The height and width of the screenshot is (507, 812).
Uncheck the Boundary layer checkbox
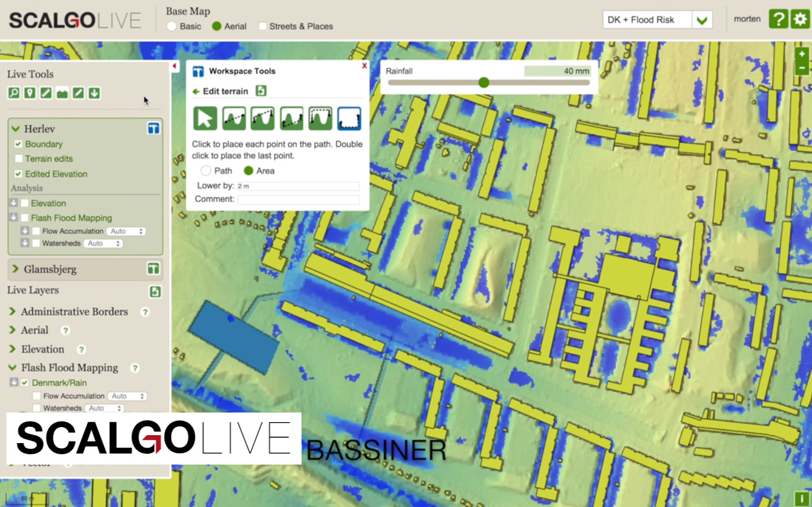[x=19, y=144]
